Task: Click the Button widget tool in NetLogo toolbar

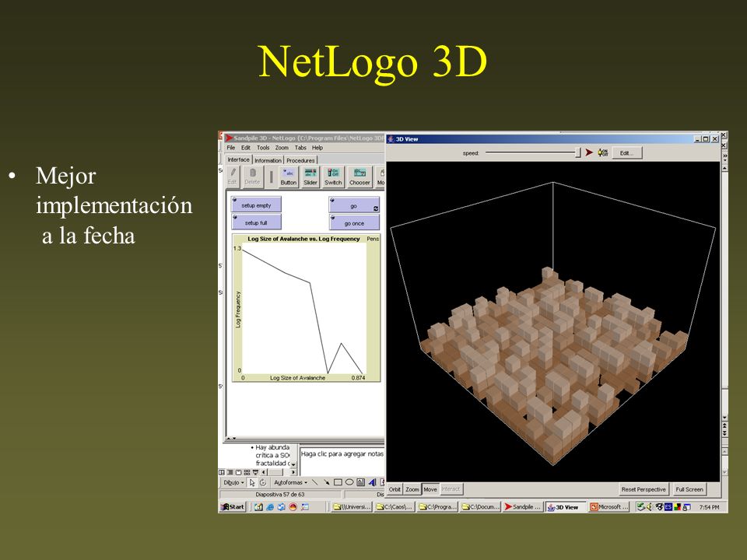Action: point(288,177)
